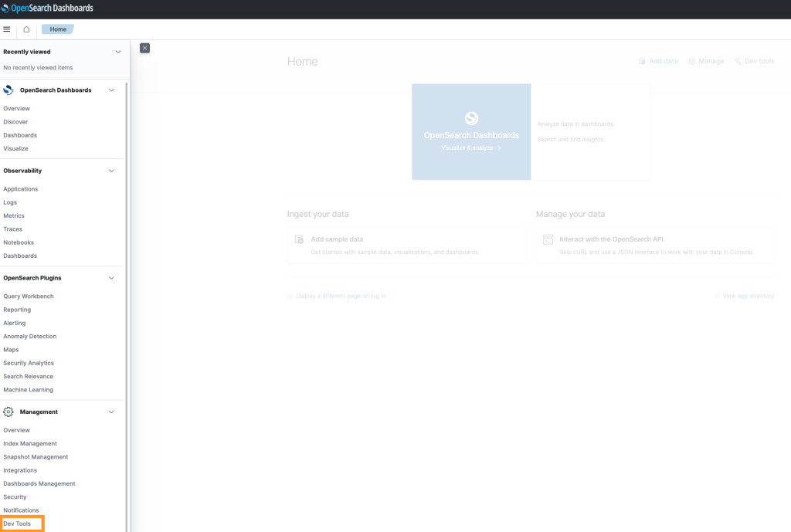Click the home icon in the breadcrumb bar
791x532 pixels.
(26, 29)
